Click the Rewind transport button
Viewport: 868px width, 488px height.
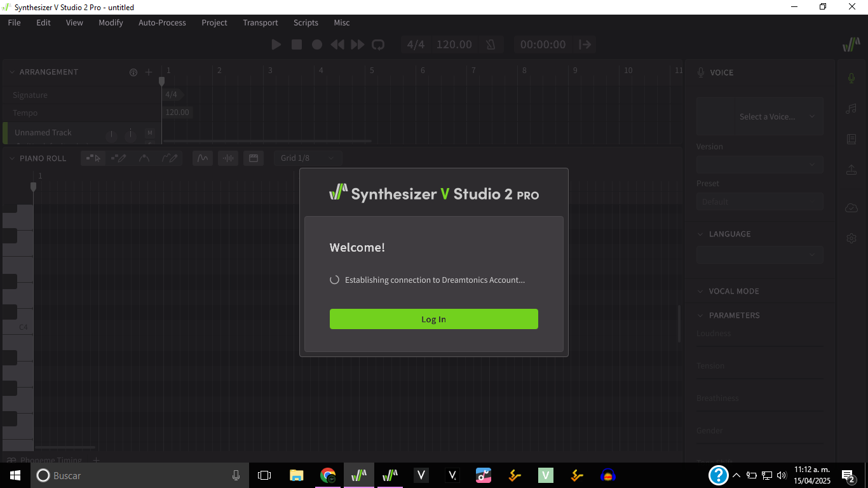pos(337,44)
